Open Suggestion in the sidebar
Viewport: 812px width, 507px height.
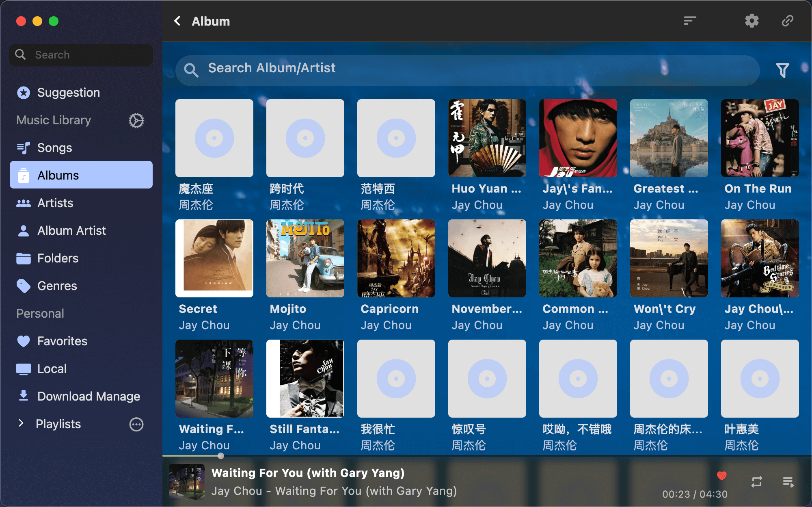[x=81, y=93]
